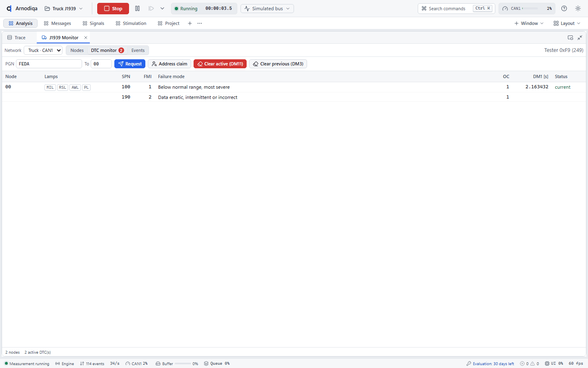This screenshot has height=368, width=588.
Task: Collapse the panel with shrink arrows icon
Action: tap(580, 38)
